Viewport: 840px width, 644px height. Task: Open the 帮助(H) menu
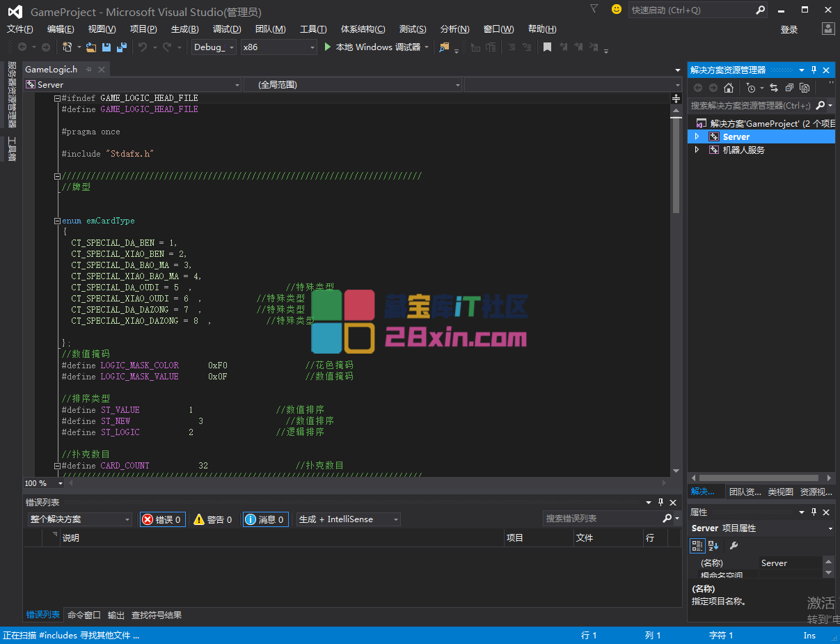tap(542, 29)
